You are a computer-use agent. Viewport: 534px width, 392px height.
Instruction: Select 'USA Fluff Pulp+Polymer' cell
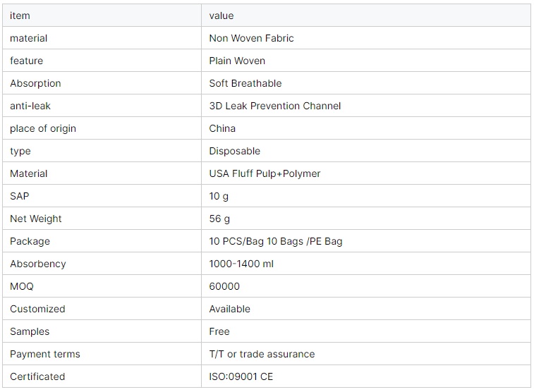click(x=366, y=173)
